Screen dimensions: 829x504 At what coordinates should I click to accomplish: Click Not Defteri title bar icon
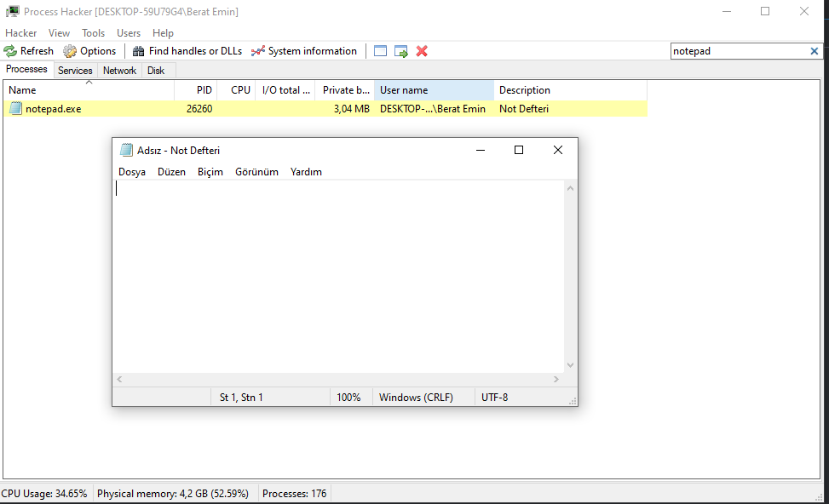pyautogui.click(x=126, y=150)
